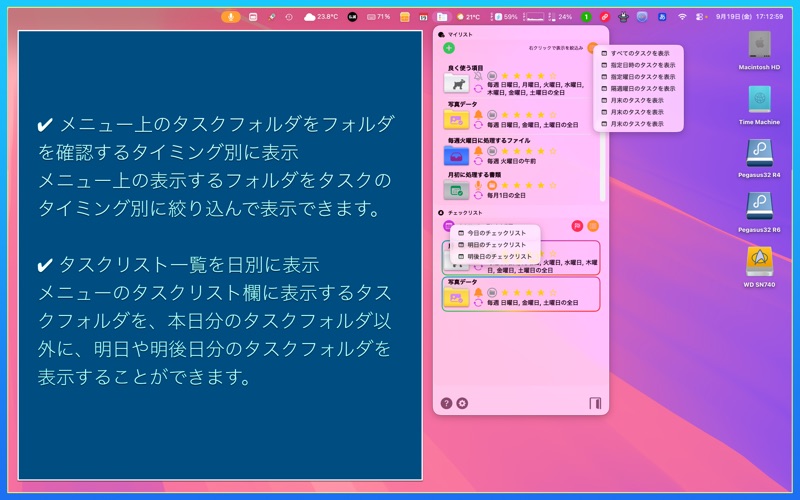Click the repeat icon for 写真データ in マイリスト
The width and height of the screenshot is (800, 500).
point(478,125)
